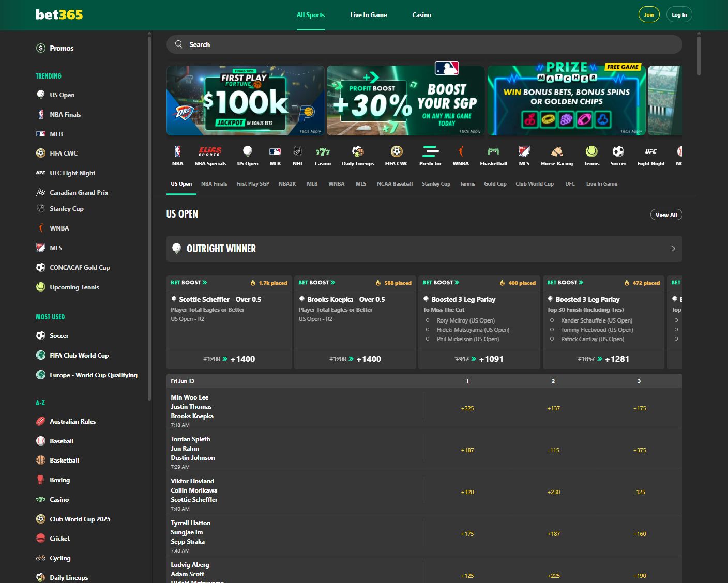
Task: Select the UFC Fight Night icon
Action: coord(650,155)
